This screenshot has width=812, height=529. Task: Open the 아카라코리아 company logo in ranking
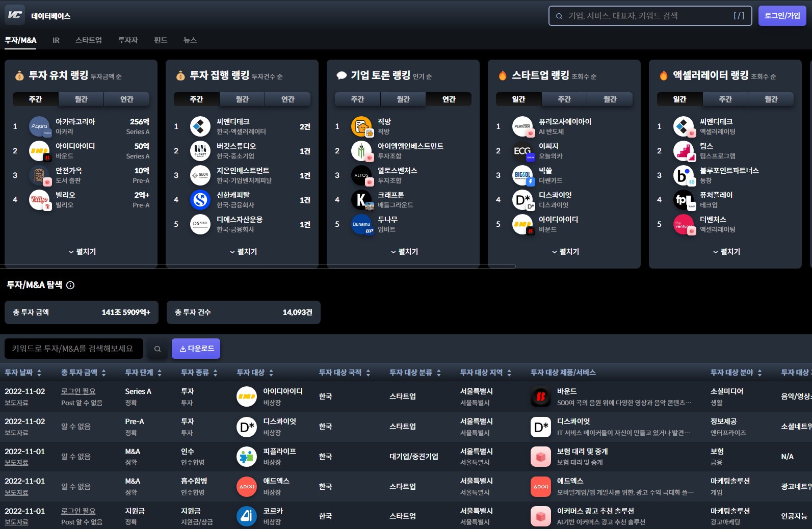[x=39, y=126]
